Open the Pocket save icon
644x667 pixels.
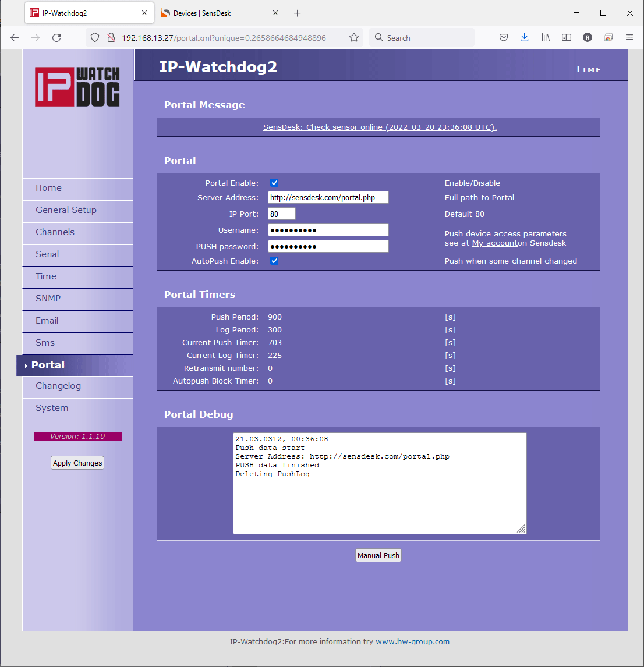504,37
